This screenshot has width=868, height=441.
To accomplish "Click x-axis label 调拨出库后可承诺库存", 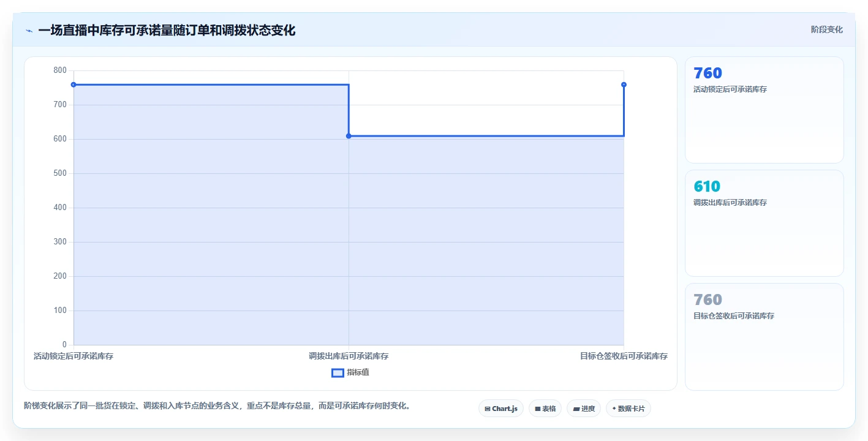I will coord(349,356).
